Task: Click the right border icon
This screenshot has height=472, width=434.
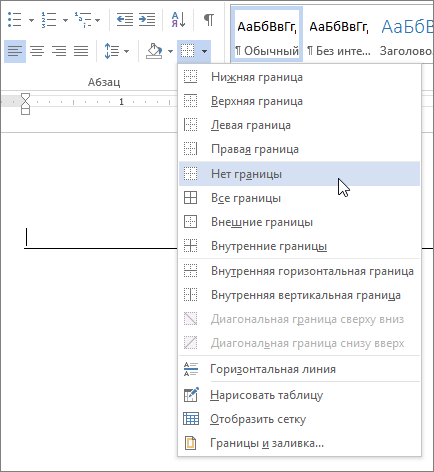Action: point(191,149)
